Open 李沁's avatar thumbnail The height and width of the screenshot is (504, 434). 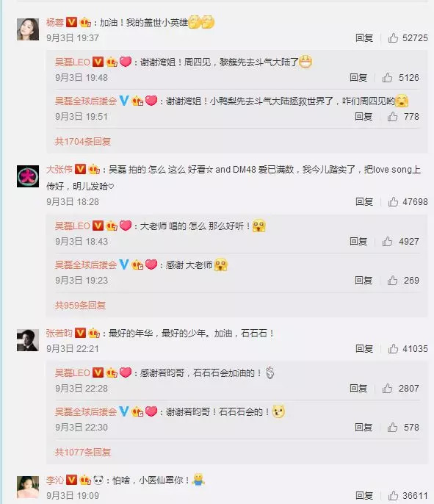tap(28, 487)
